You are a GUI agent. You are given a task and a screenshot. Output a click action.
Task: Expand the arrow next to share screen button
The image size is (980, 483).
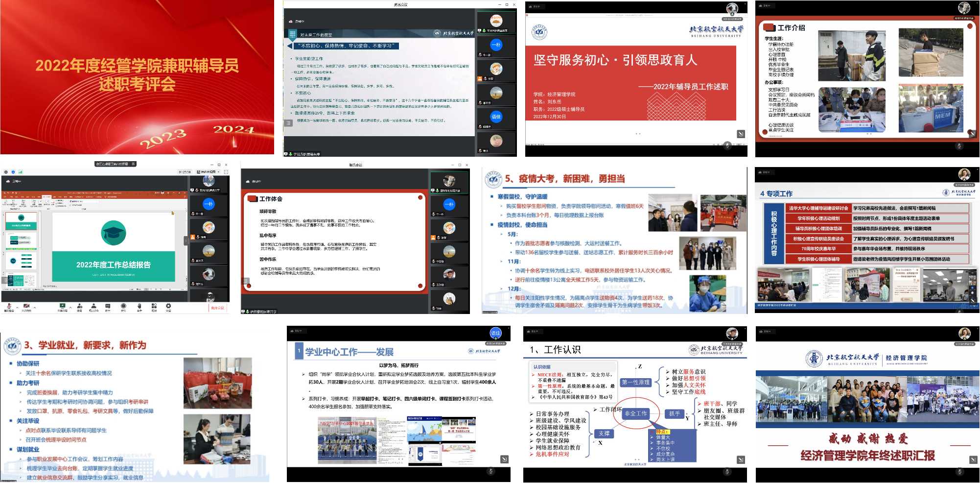[70, 308]
